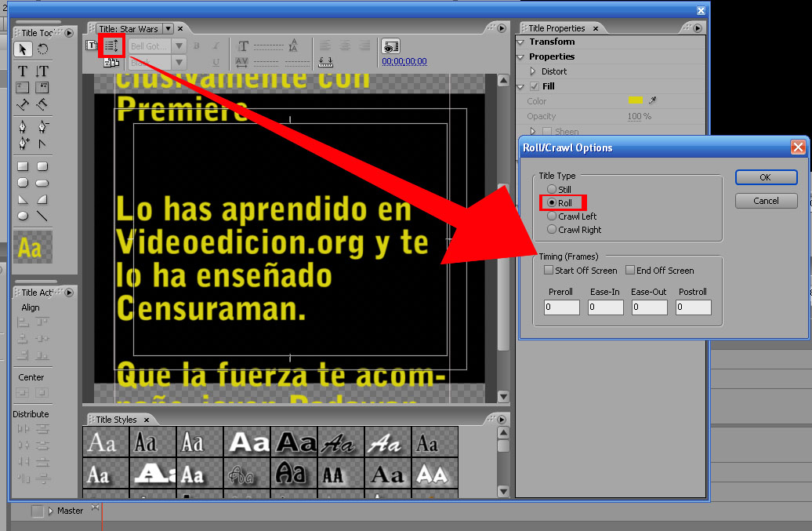Viewport: 812px width, 531px height.
Task: Enable End Off Screen checkbox
Action: click(x=630, y=271)
